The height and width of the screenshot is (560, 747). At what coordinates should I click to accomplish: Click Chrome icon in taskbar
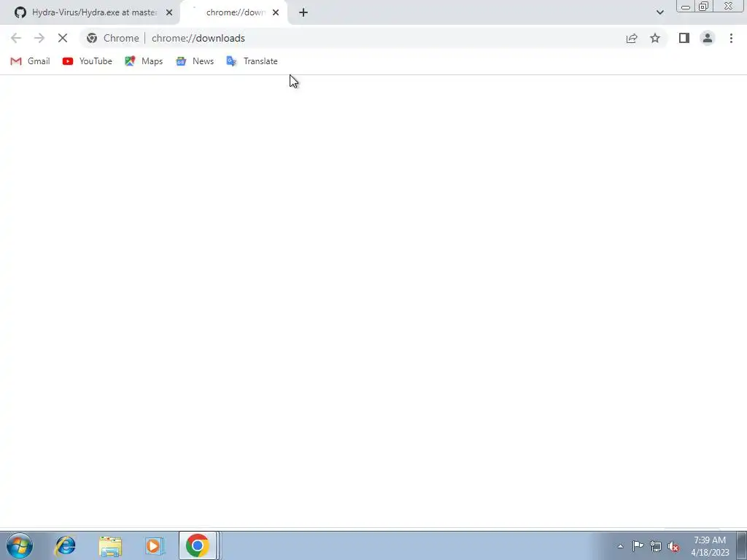point(197,545)
